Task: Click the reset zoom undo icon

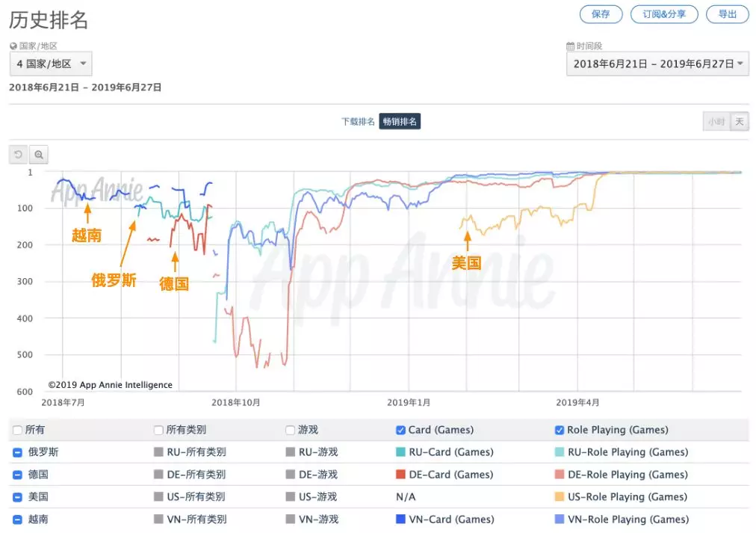Action: click(19, 155)
